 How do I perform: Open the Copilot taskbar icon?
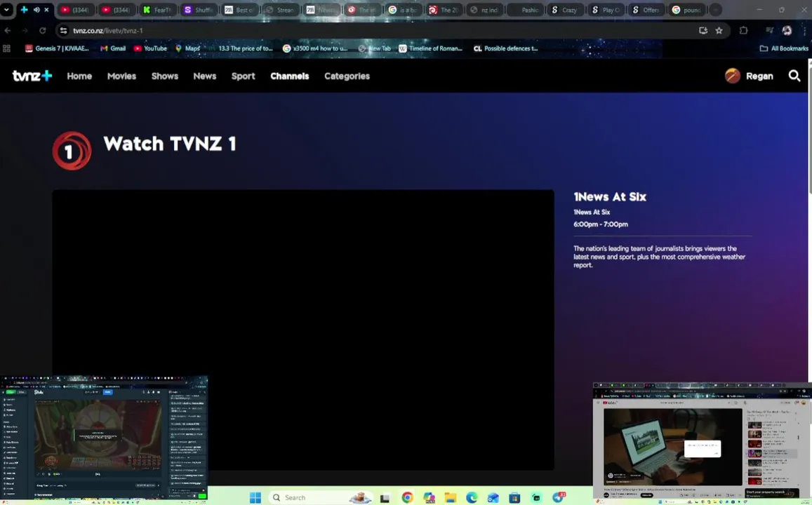click(429, 498)
